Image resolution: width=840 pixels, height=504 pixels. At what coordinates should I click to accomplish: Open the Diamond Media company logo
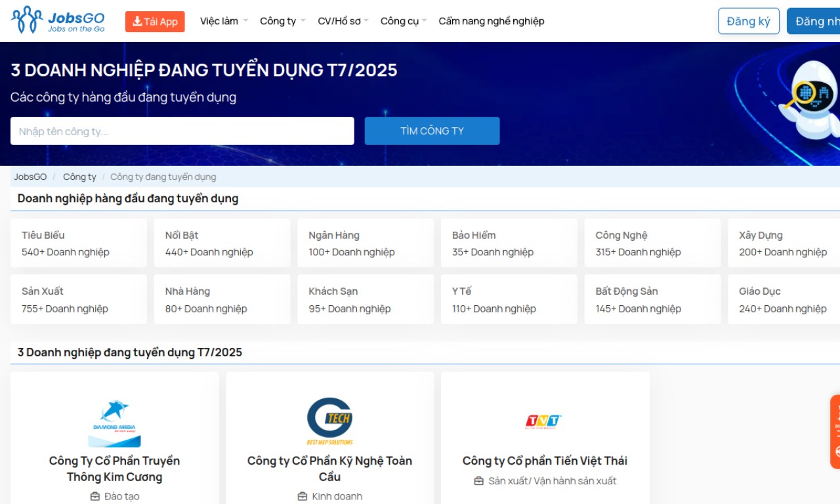(115, 423)
